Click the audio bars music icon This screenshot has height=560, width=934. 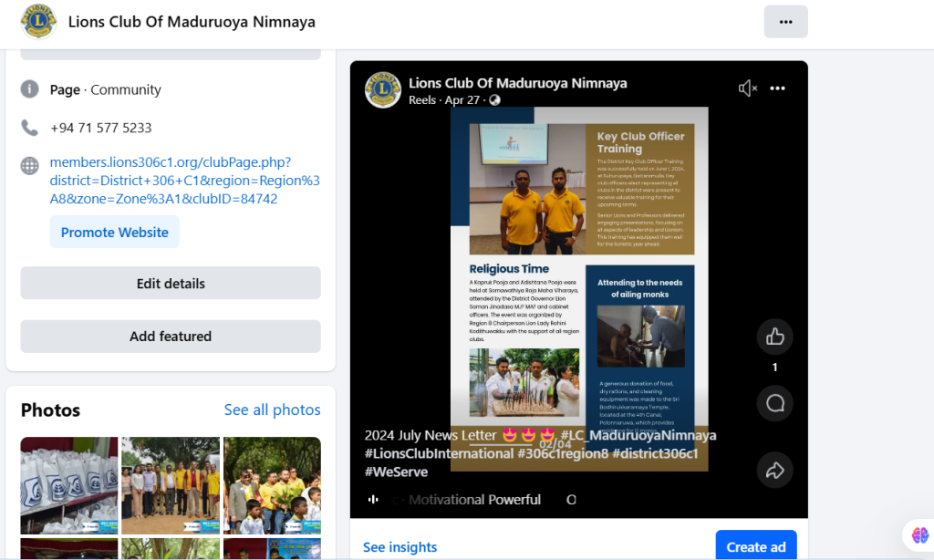click(373, 499)
